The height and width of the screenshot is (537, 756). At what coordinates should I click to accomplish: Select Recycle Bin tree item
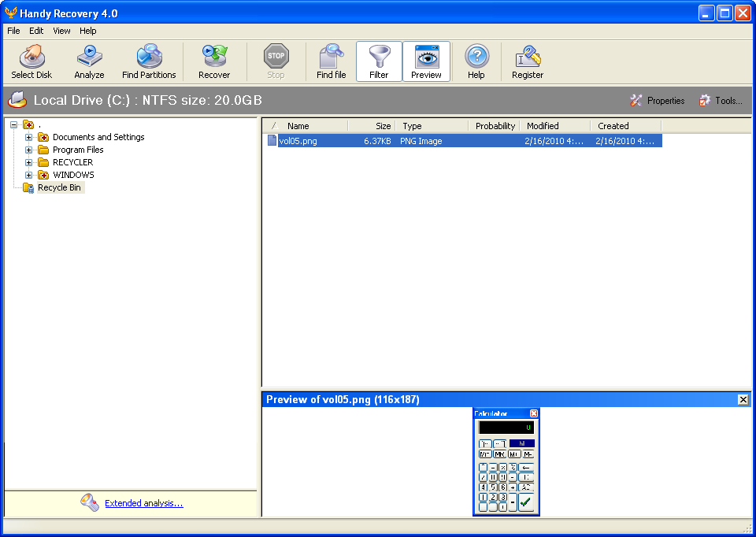coord(60,187)
